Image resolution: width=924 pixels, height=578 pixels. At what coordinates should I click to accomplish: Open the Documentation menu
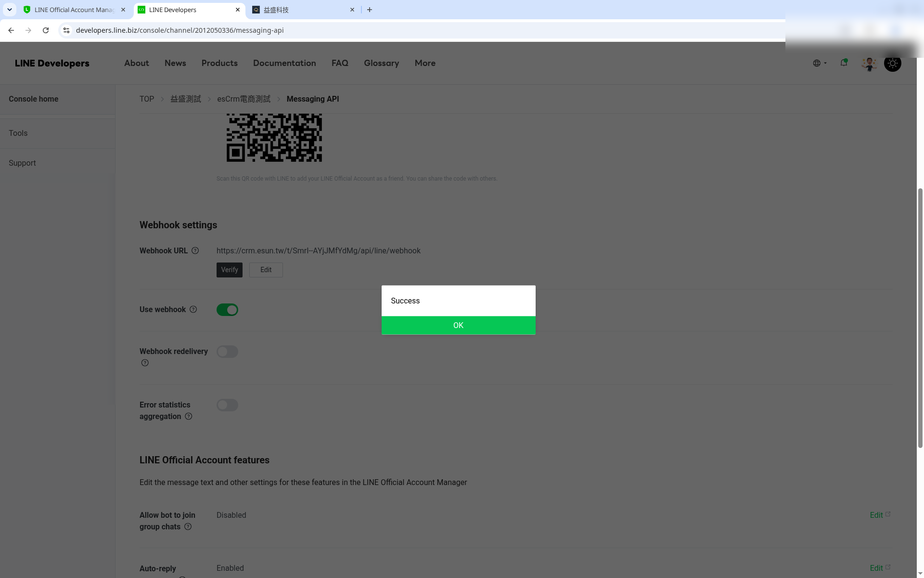tap(284, 63)
